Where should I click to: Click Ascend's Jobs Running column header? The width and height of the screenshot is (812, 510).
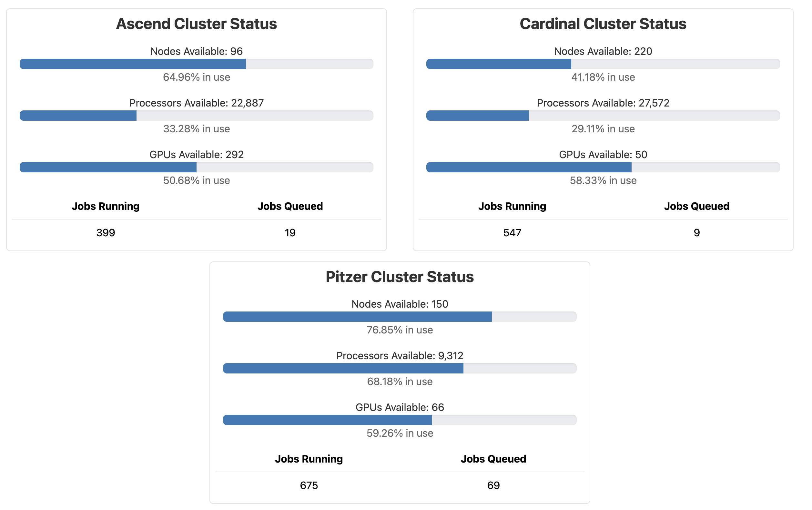point(106,206)
